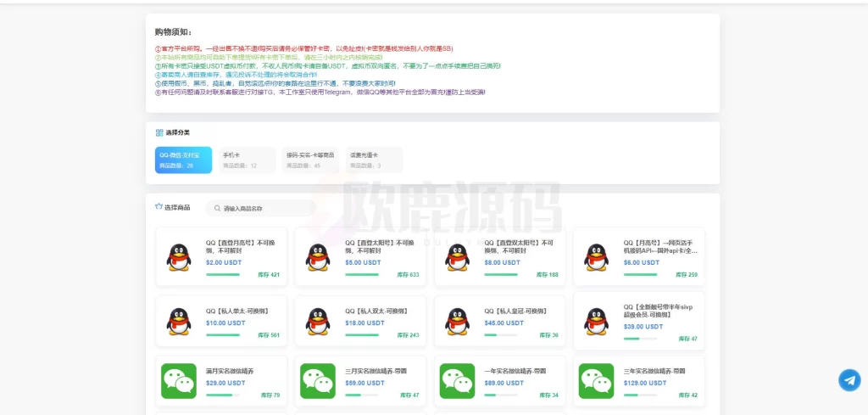Click penguin icon of QQ【私人皇冠-可换绑】
Image resolution: width=868 pixels, height=415 pixels.
[457, 322]
